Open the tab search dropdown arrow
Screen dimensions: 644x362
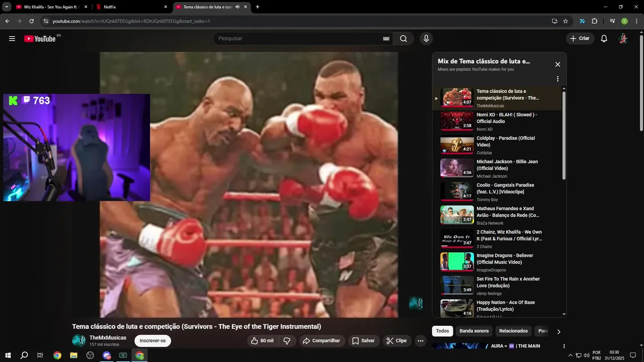pyautogui.click(x=7, y=7)
